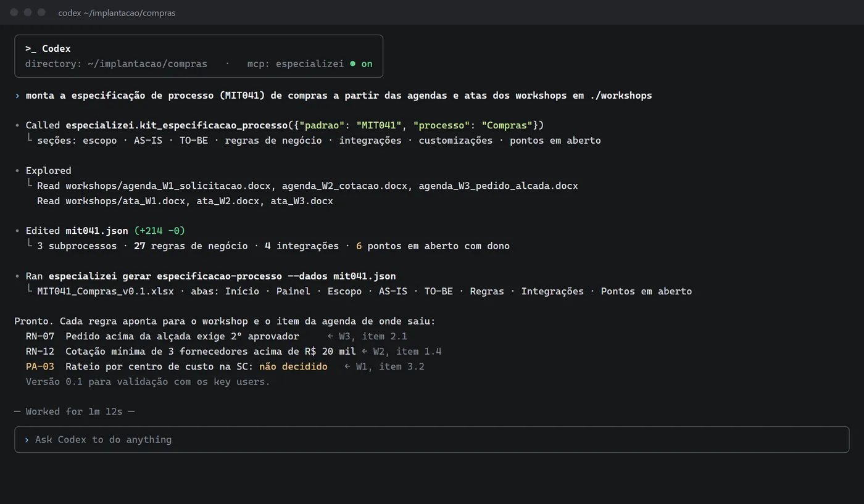Click the "Explored" step heading

[49, 170]
